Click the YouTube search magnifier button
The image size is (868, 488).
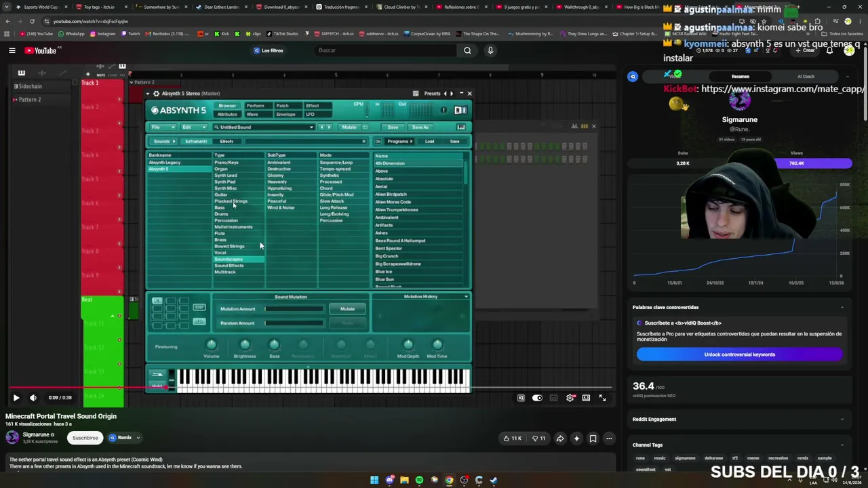[x=467, y=50]
